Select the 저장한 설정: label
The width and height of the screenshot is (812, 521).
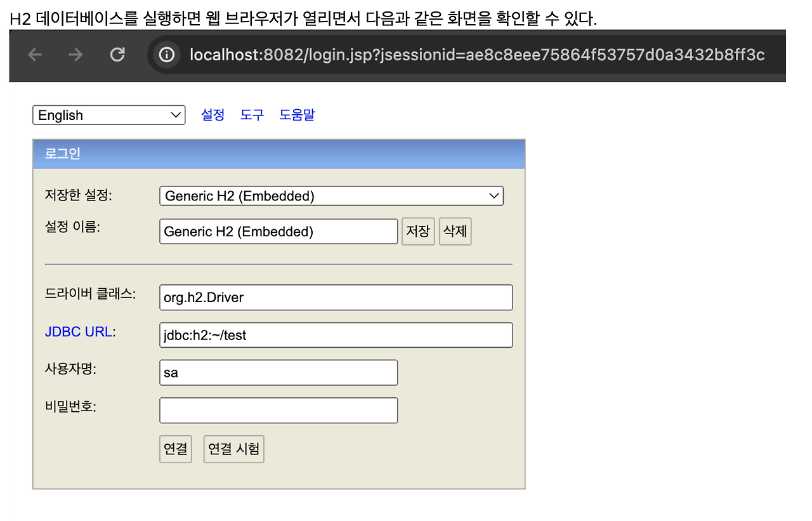tap(78, 195)
